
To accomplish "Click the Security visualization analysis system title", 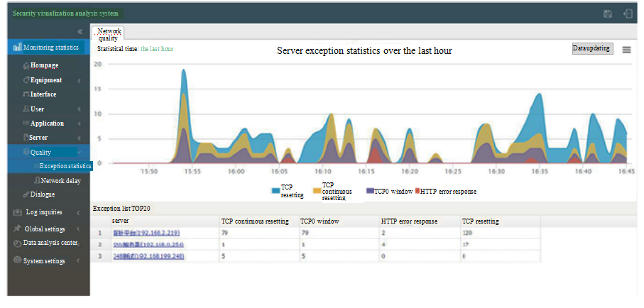I will [x=66, y=13].
